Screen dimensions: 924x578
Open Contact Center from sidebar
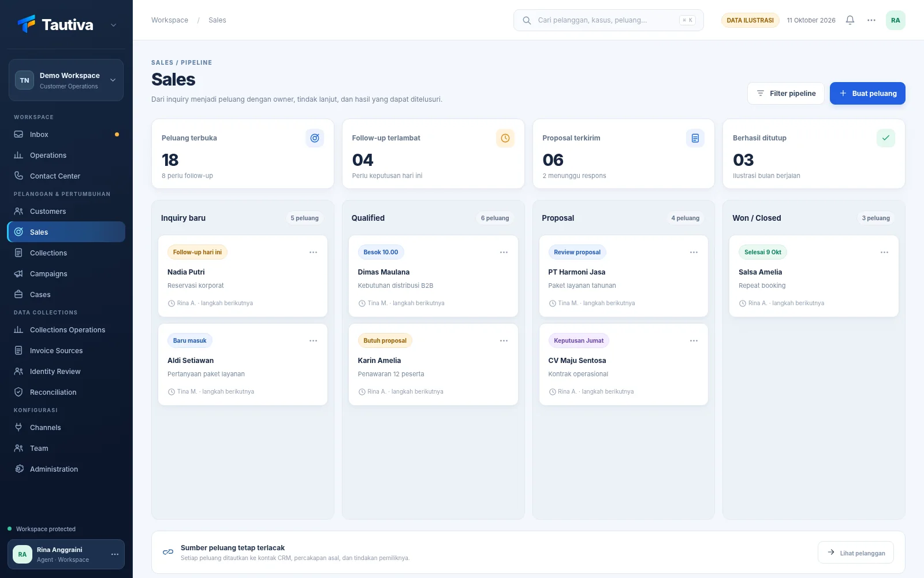(x=66, y=176)
